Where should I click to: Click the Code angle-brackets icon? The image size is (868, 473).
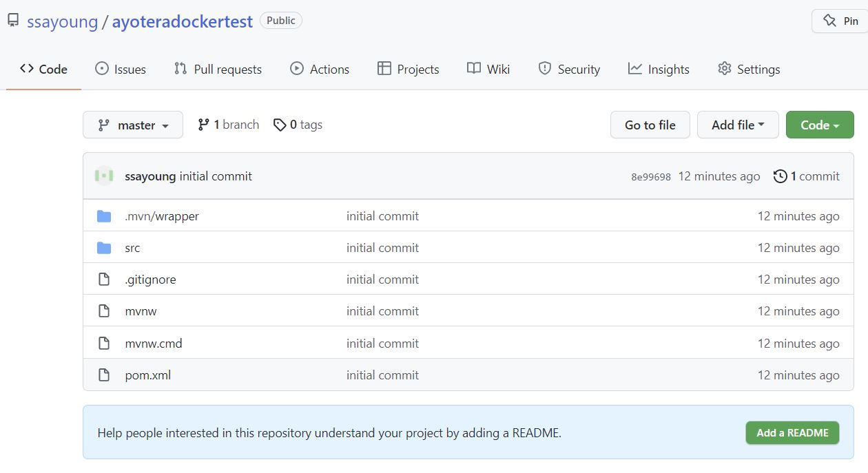27,68
